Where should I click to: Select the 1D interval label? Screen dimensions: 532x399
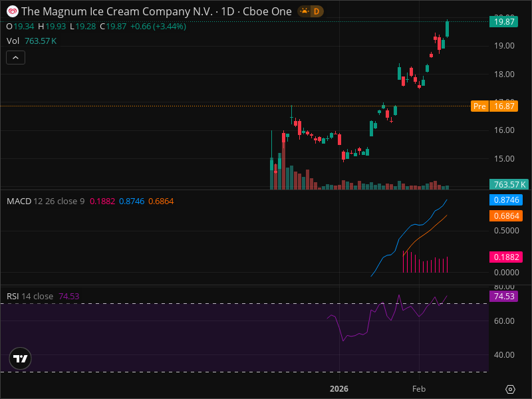(227, 11)
